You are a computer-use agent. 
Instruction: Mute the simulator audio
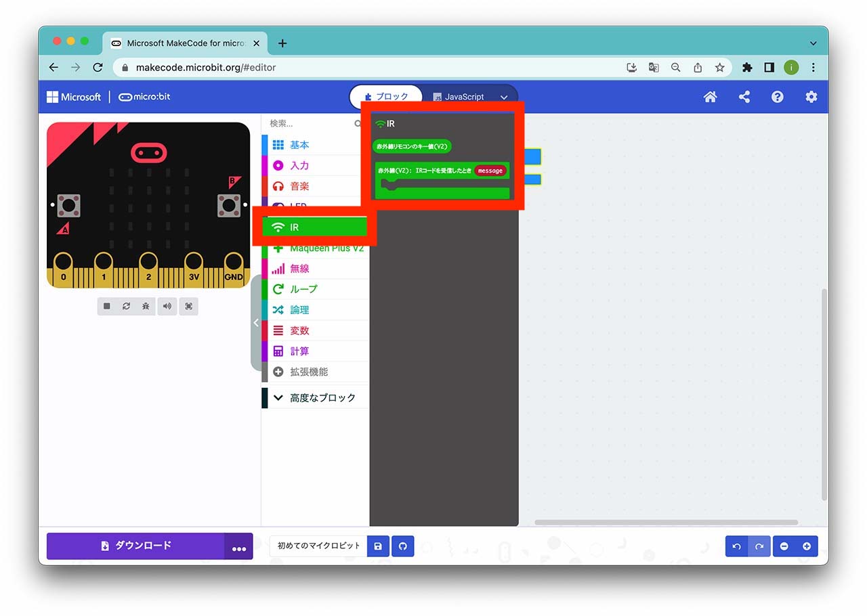point(167,306)
